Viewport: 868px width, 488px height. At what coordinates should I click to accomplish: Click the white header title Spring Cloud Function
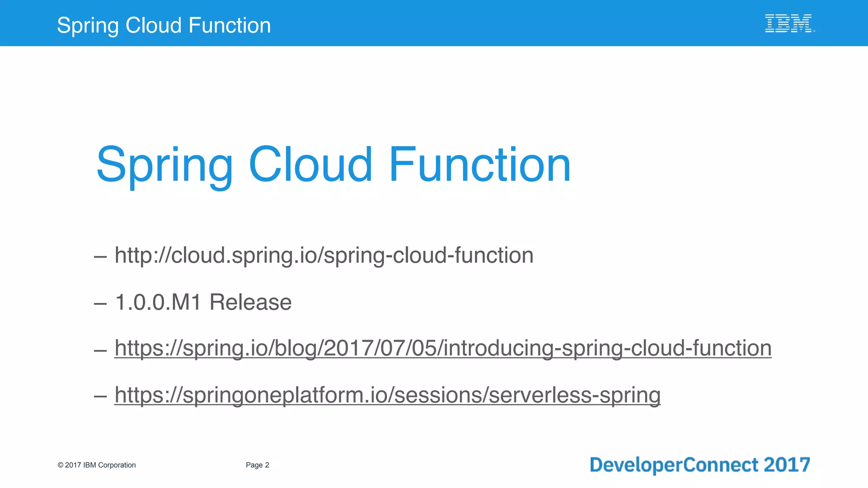164,25
